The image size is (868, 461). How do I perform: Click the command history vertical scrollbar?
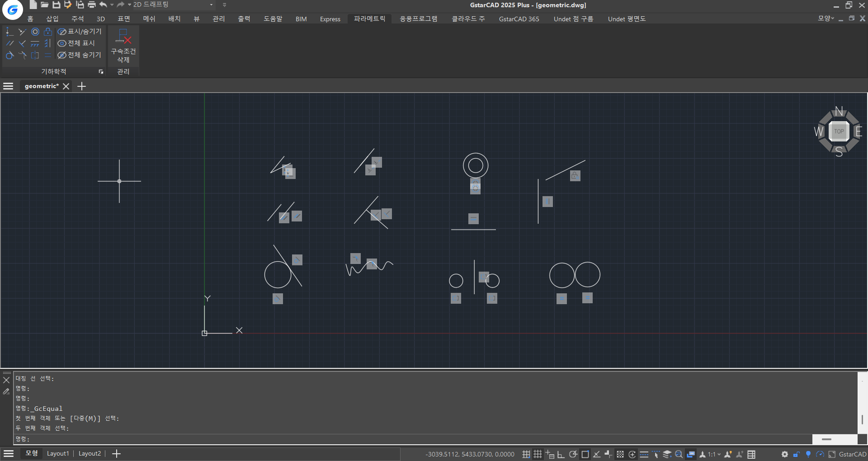[862, 403]
